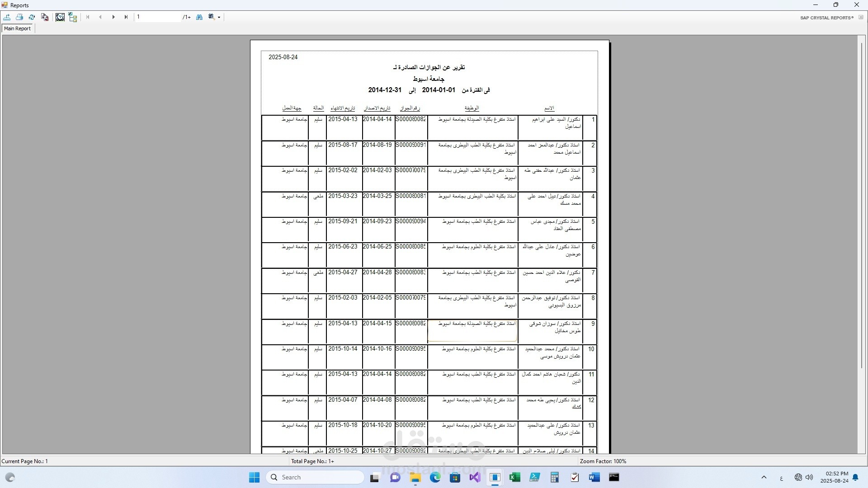
Task: Open Microsoft Edge from the taskbar
Action: [435, 478]
